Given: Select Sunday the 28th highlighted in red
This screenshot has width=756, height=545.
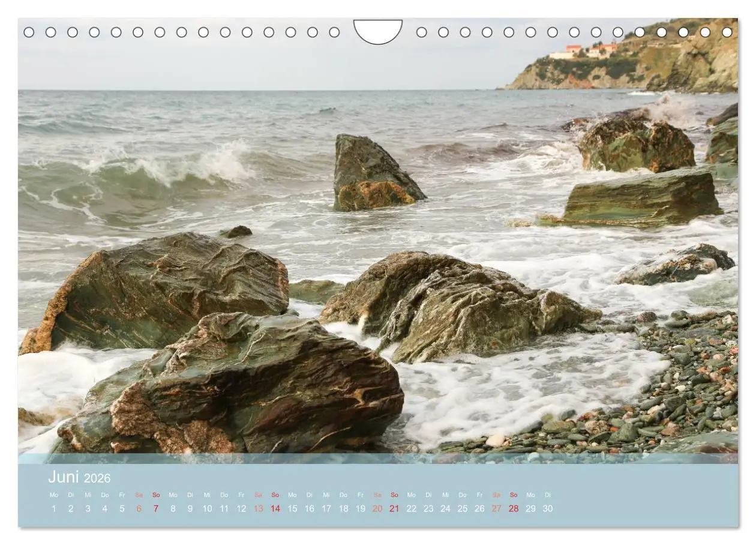Looking at the screenshot, I should click(512, 508).
